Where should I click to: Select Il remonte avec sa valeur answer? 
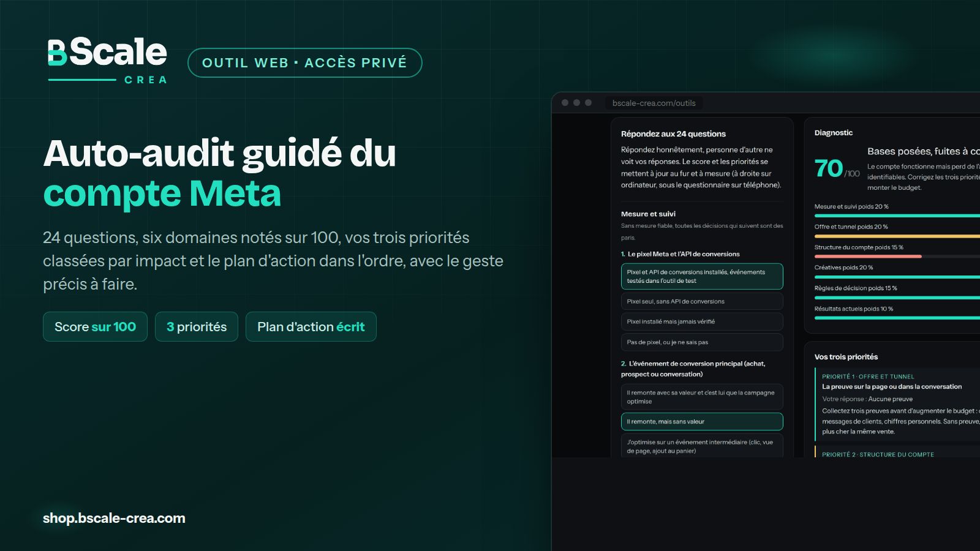point(702,397)
